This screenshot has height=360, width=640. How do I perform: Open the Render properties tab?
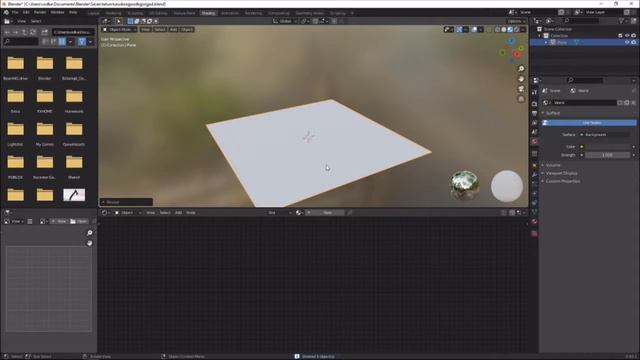pos(534,104)
